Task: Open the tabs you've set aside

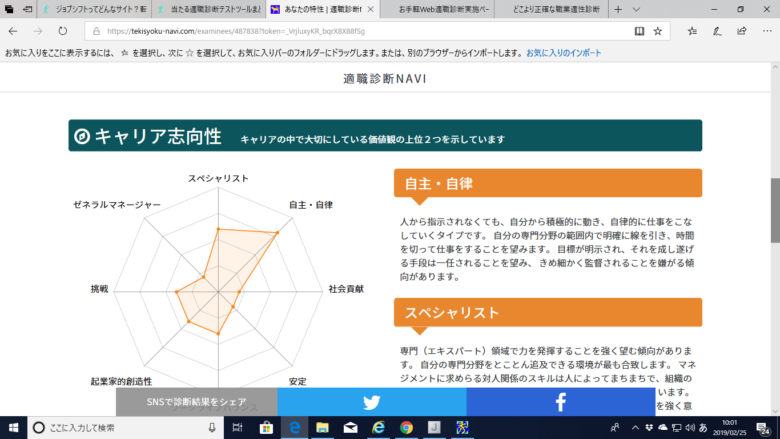Action: click(x=9, y=9)
